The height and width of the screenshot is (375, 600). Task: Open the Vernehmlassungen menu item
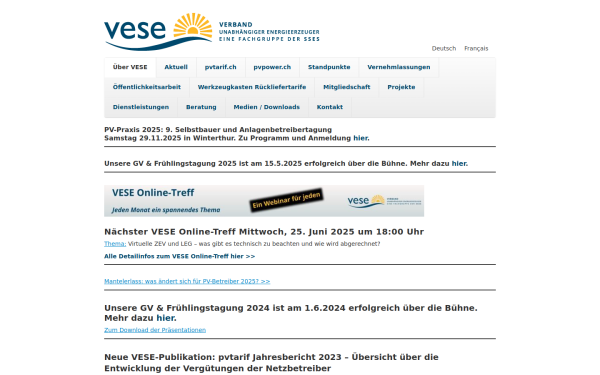pyautogui.click(x=399, y=67)
